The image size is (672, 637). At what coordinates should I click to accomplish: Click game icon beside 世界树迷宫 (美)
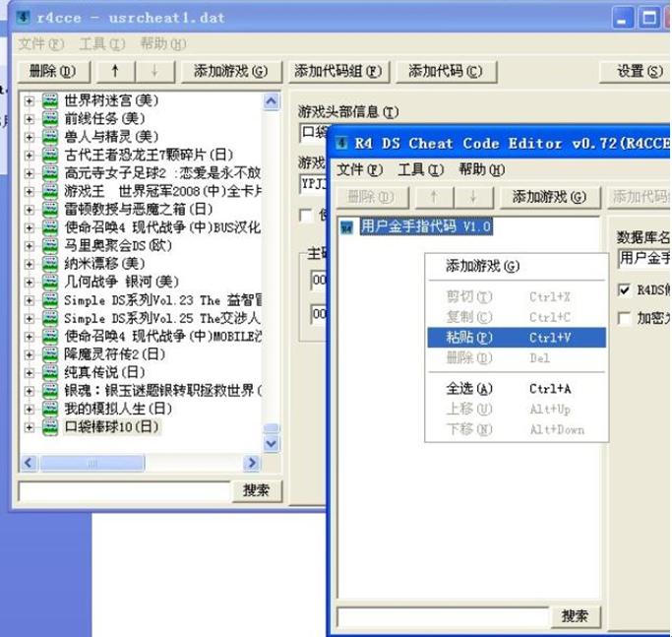[x=50, y=100]
